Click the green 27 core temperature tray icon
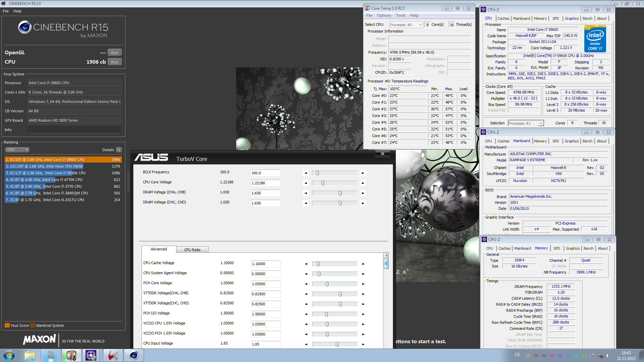 tap(576, 356)
